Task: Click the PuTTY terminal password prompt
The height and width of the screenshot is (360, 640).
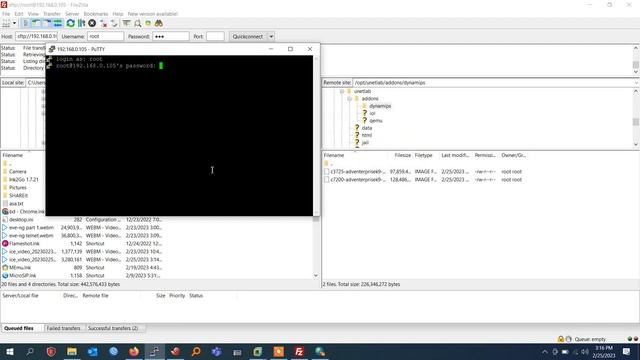Action: point(106,66)
